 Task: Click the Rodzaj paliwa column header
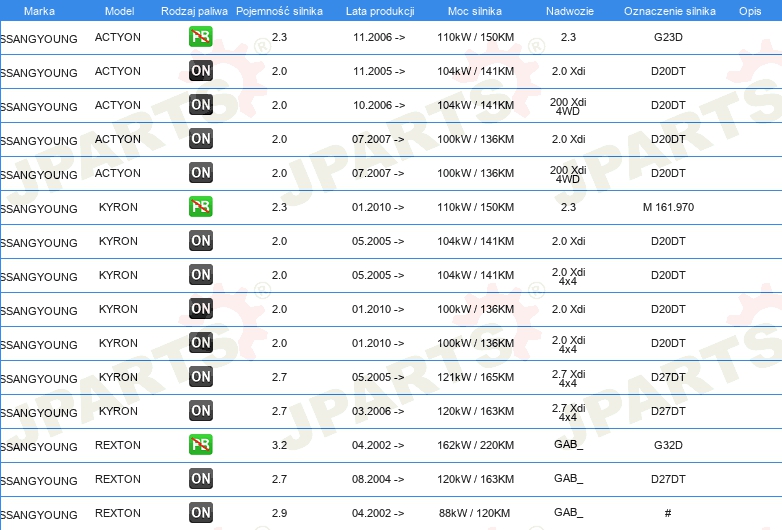point(194,10)
